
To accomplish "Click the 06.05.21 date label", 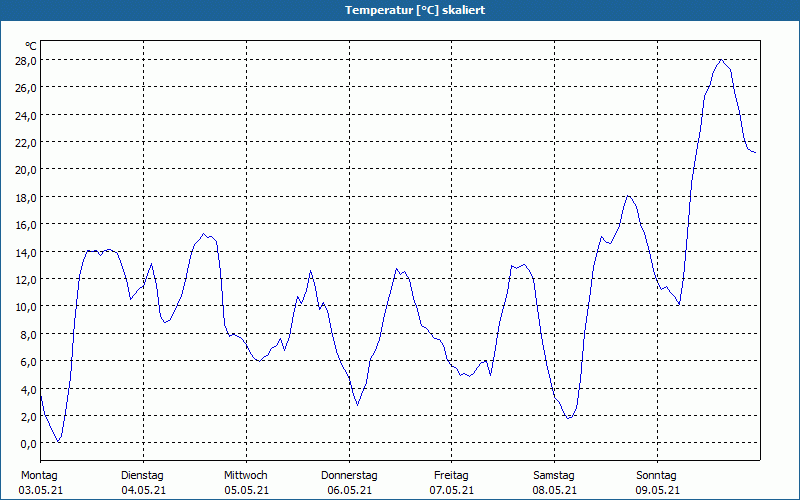I will pyautogui.click(x=349, y=490).
